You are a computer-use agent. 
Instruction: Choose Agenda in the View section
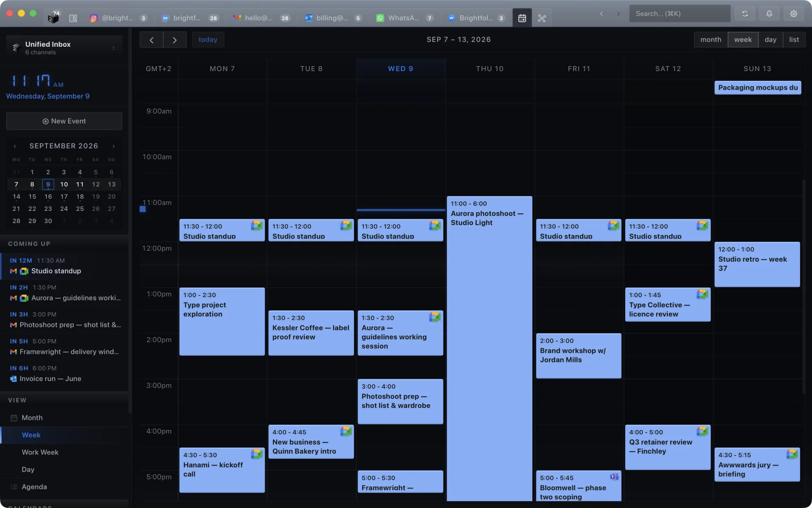(x=64, y=487)
